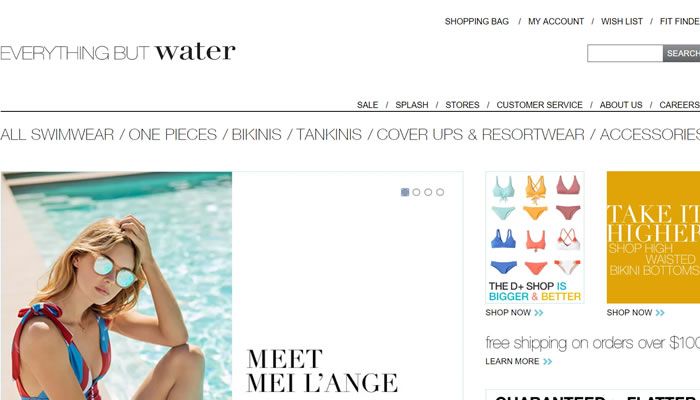Viewport: 700px width, 400px height.
Task: Click inside the search text field
Action: coord(625,53)
